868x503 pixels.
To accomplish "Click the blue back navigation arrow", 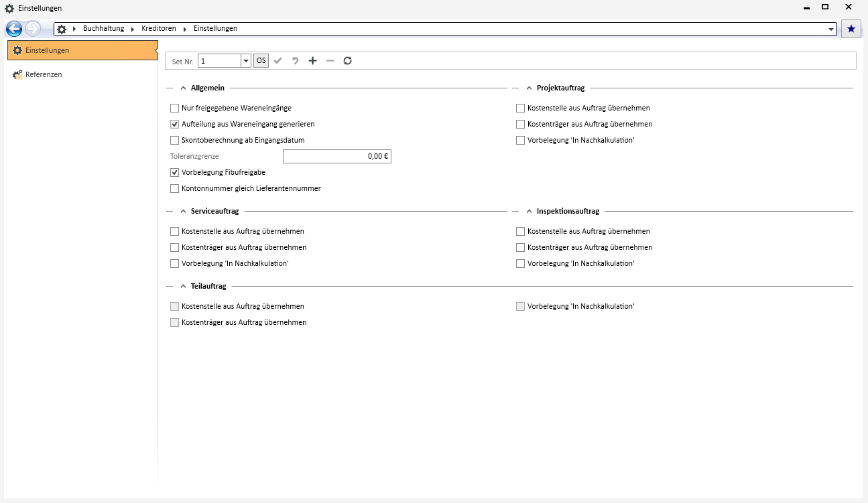I will [13, 29].
